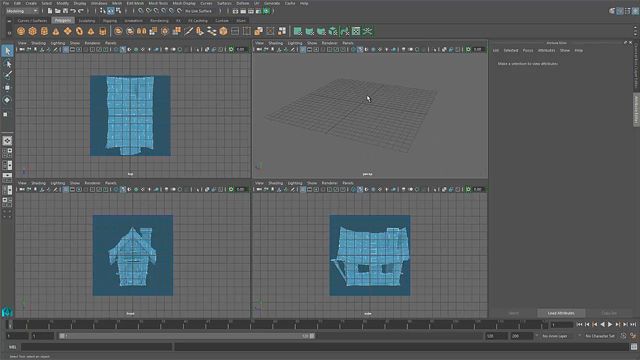The width and height of the screenshot is (640, 360).
Task: Click Focus in the Attribute Editor
Action: 528,50
